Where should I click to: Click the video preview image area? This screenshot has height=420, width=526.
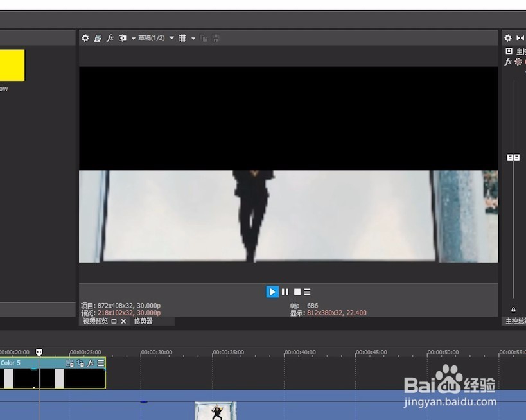(288, 164)
